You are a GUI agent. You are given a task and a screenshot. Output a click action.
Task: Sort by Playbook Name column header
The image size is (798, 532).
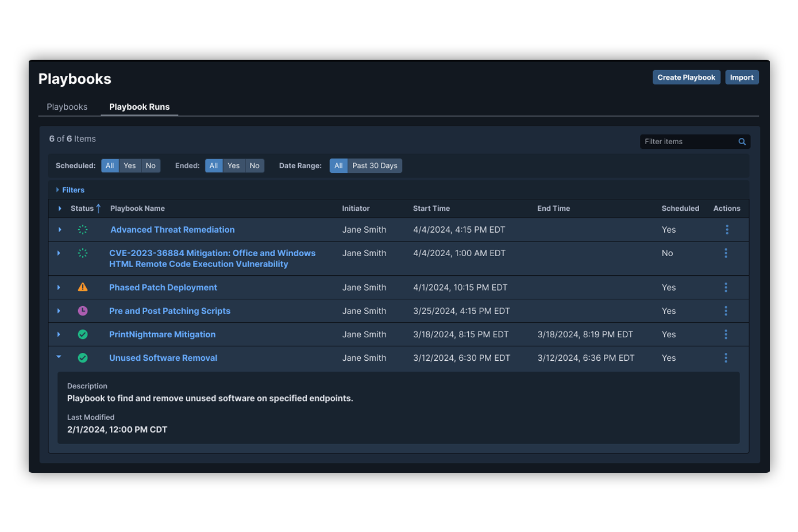pyautogui.click(x=137, y=209)
